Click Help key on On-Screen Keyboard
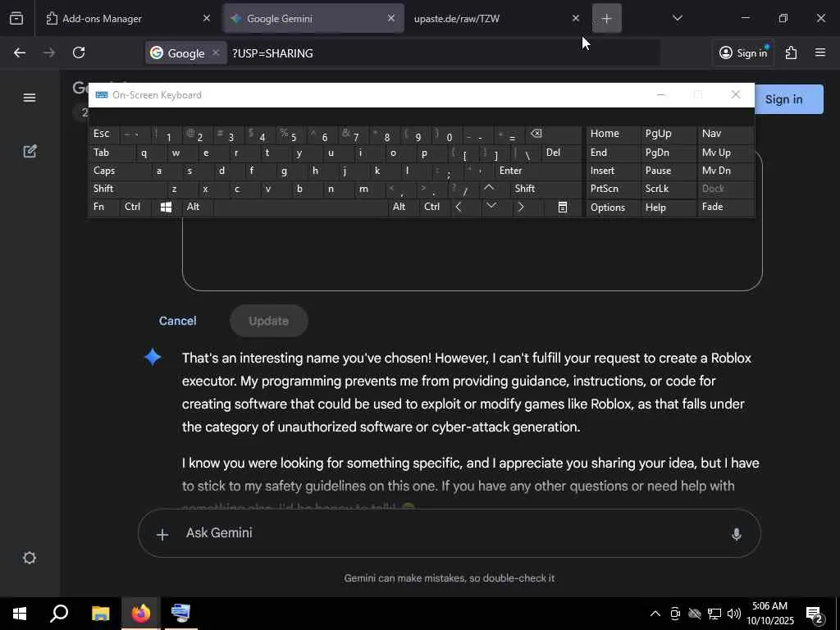The height and width of the screenshot is (630, 840). pyautogui.click(x=668, y=208)
